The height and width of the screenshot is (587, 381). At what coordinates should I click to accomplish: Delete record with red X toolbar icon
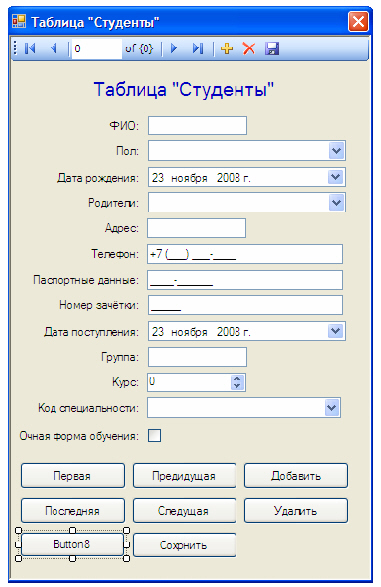coord(249,49)
